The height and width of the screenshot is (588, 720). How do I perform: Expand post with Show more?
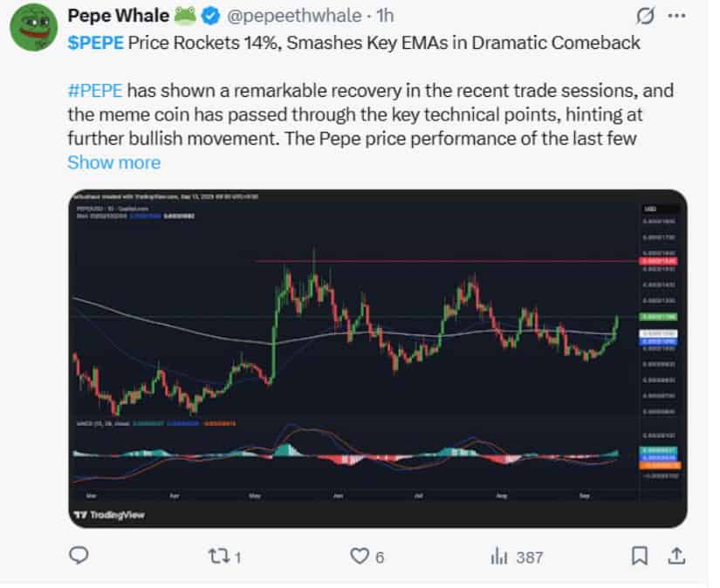(114, 162)
